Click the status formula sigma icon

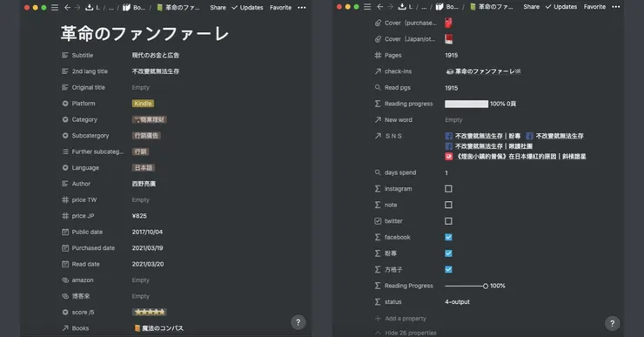(378, 301)
